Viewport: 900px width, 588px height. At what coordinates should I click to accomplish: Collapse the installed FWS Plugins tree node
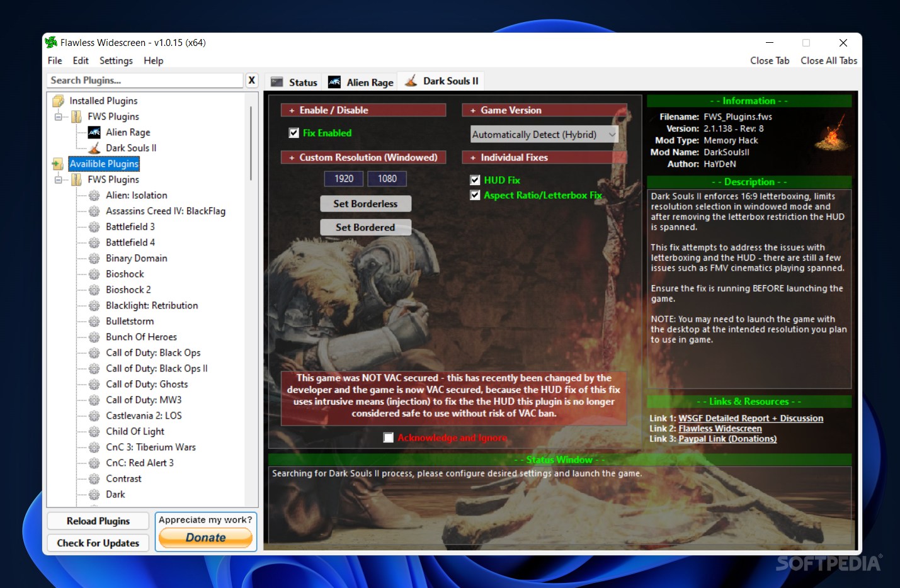pyautogui.click(x=58, y=116)
